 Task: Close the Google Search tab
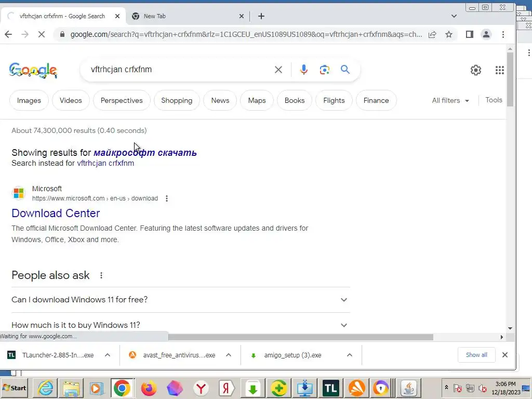coord(117,16)
